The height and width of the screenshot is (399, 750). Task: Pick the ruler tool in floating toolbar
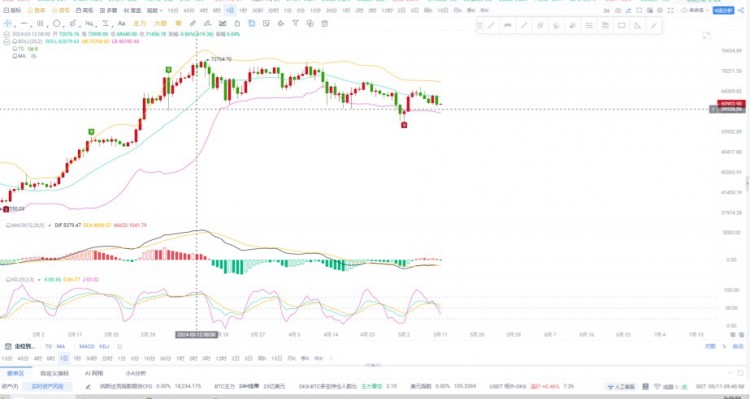tap(507, 25)
